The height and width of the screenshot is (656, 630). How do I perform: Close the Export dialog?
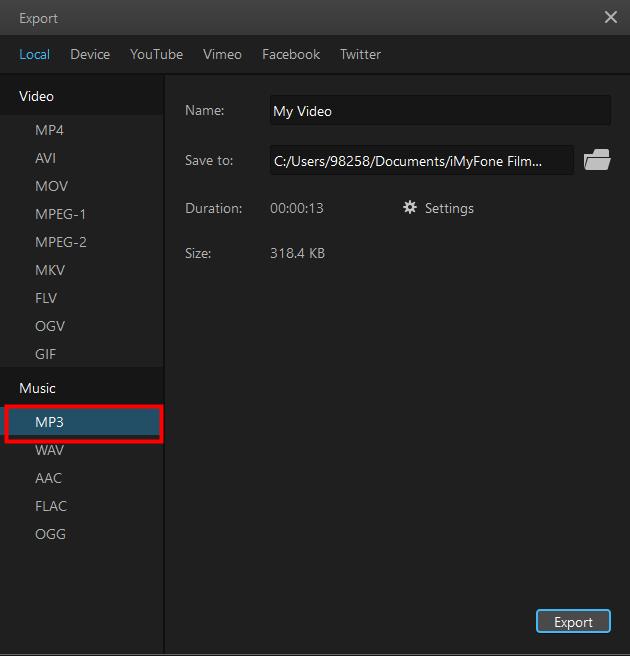(x=610, y=17)
